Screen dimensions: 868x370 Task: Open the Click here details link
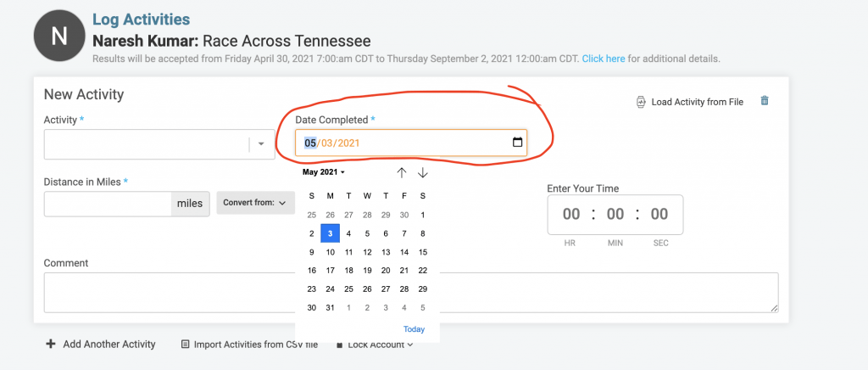click(x=604, y=59)
